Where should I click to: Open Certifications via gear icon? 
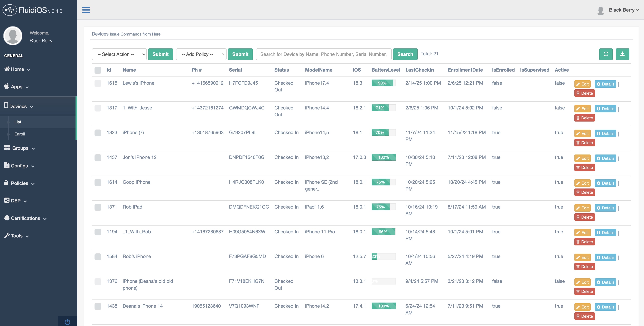[7, 218]
